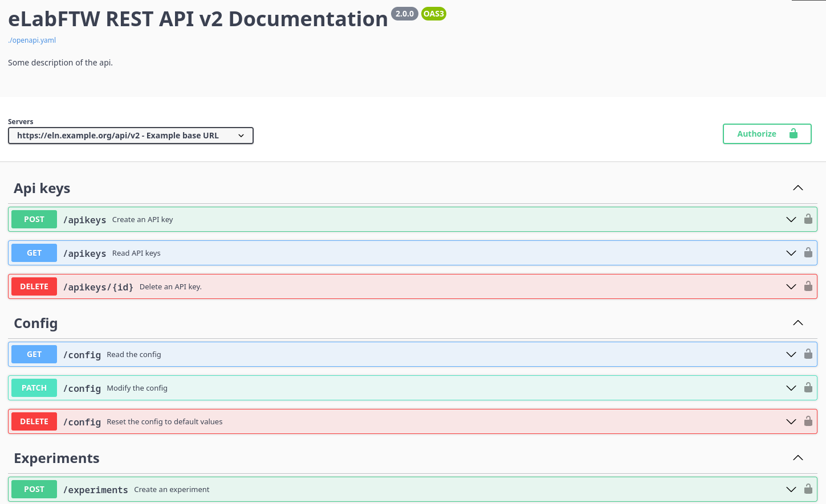Expand the POST /apikeys operation chevron
Viewport: 826px width, 504px height.
pyautogui.click(x=791, y=219)
